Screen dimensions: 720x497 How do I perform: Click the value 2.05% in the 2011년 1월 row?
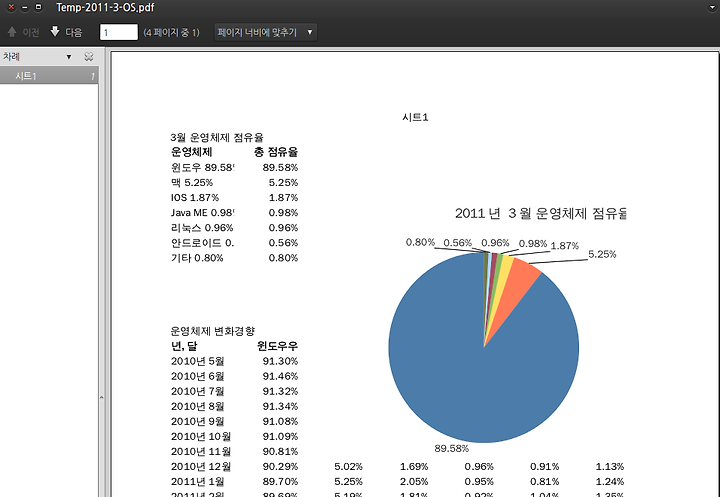pos(414,482)
